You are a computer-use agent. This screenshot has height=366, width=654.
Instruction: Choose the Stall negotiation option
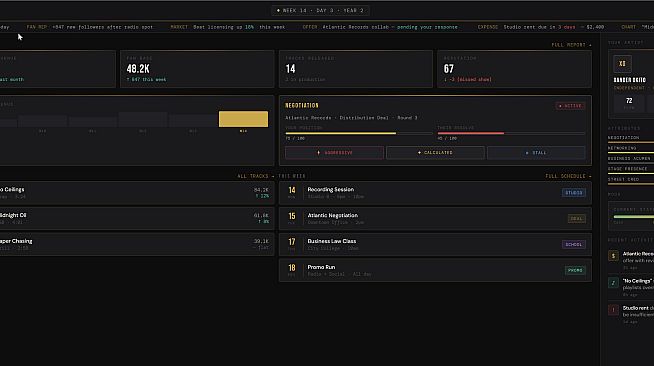click(x=536, y=153)
